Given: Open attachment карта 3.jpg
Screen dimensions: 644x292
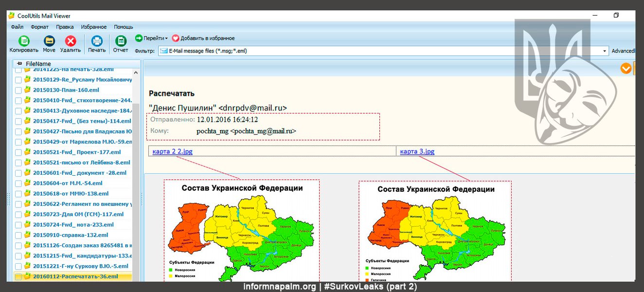Looking at the screenshot, I should tap(417, 151).
